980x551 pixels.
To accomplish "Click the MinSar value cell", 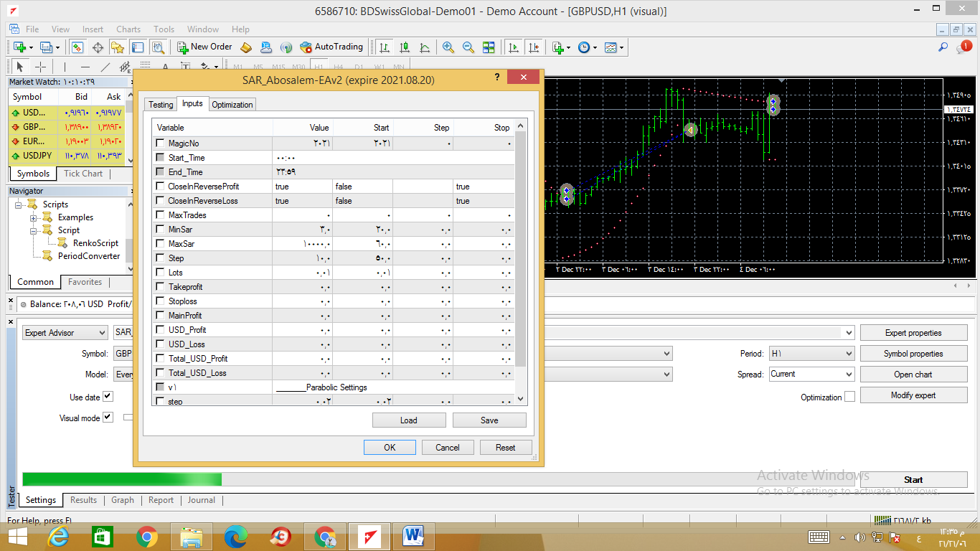I will (x=303, y=230).
